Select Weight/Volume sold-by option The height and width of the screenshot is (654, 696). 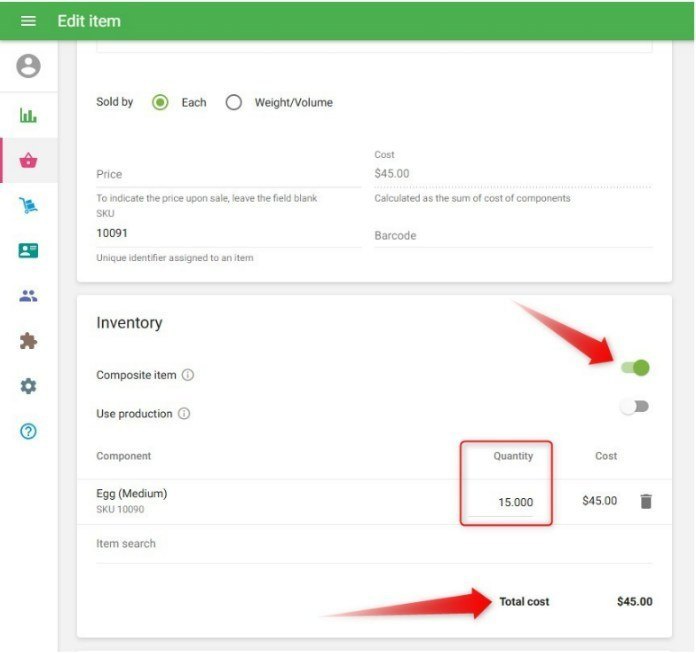point(234,102)
